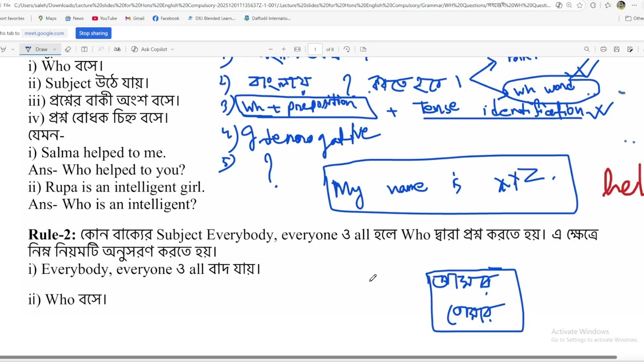The height and width of the screenshot is (362, 644).
Task: Click the page number input field
Action: click(315, 49)
